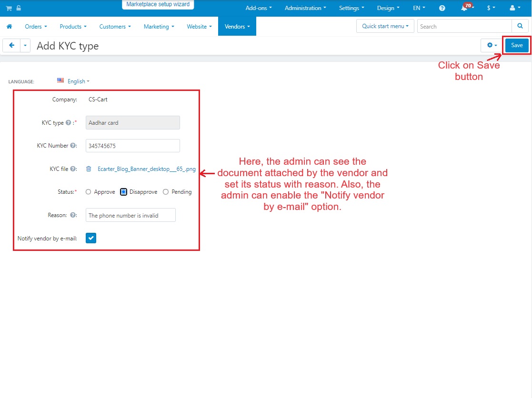Open the Quick start menu dropdown
This screenshot has width=532, height=398.
click(x=385, y=26)
